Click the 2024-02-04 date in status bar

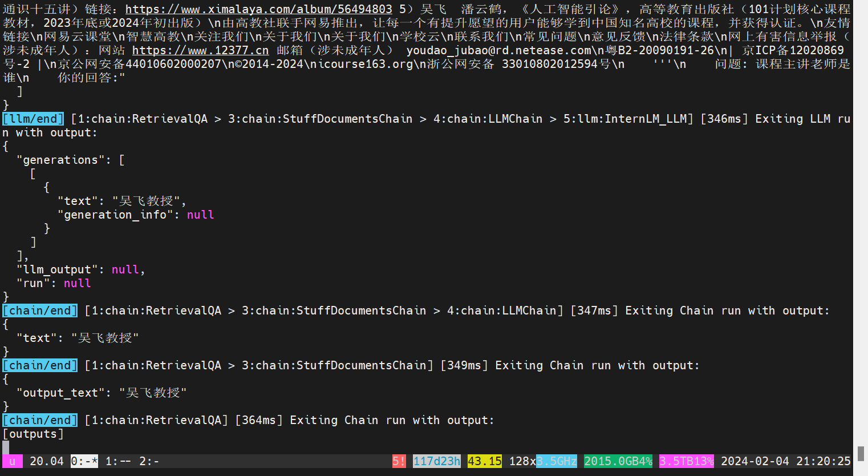755,461
